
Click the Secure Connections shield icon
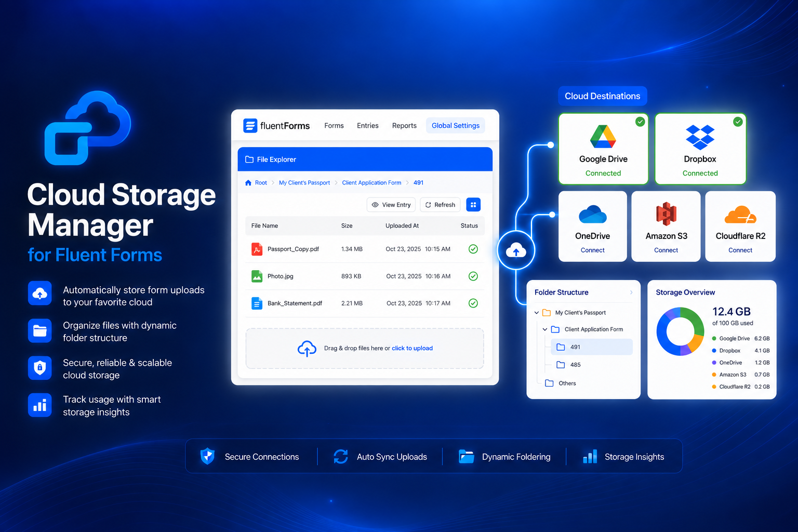[x=207, y=456]
